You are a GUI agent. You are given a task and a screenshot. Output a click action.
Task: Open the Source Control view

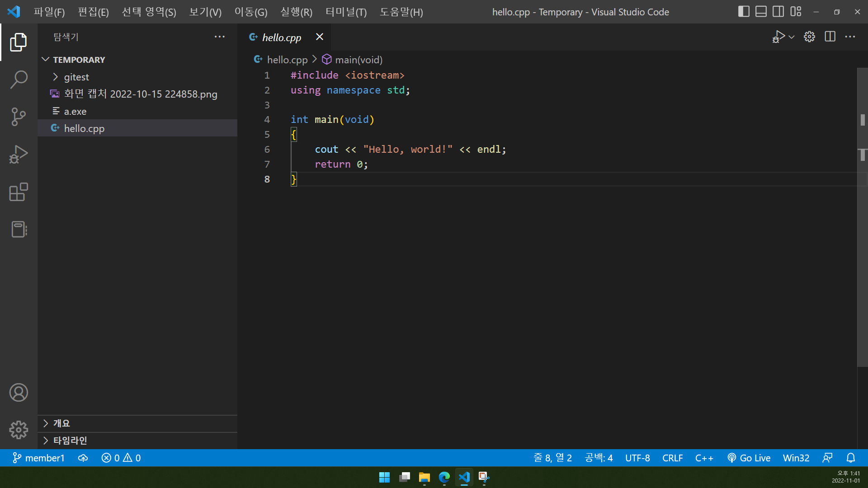coord(19,117)
